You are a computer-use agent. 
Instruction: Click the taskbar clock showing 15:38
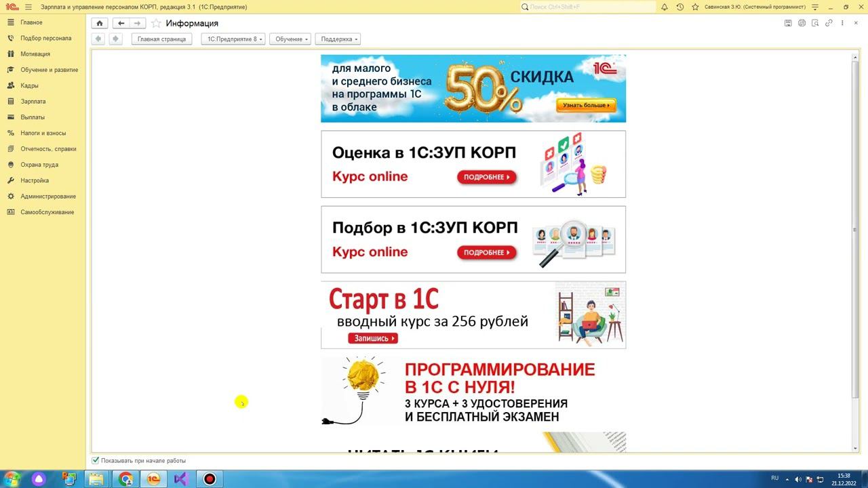[844, 479]
